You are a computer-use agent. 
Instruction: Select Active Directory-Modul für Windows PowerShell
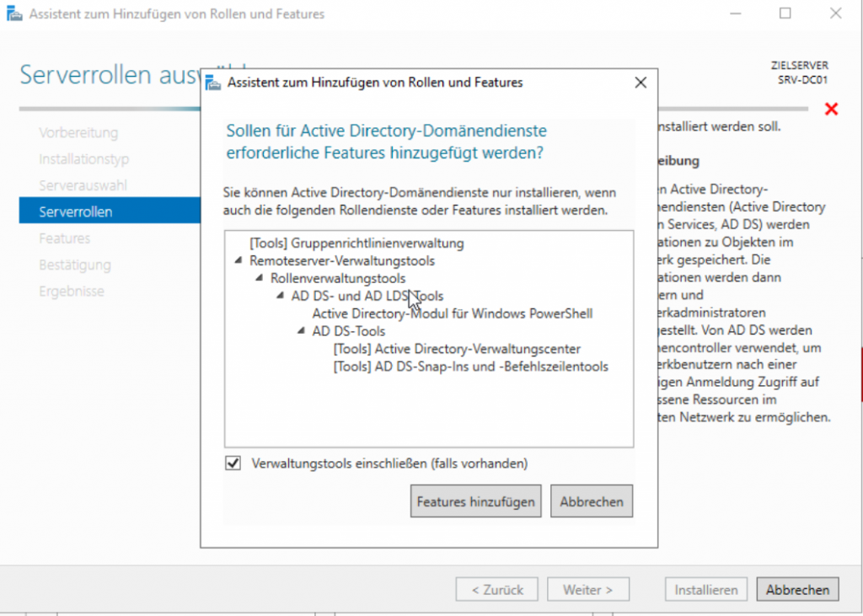pyautogui.click(x=452, y=313)
